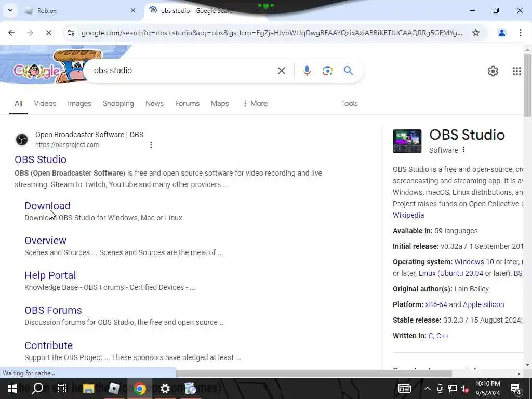The image size is (532, 399).
Task: Open options for obsproject.com result
Action: tap(151, 145)
